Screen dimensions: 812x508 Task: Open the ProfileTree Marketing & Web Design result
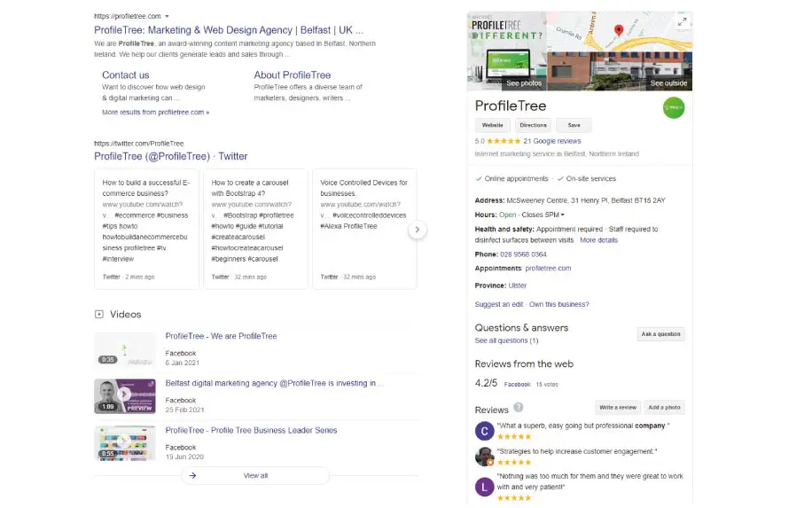(229, 30)
